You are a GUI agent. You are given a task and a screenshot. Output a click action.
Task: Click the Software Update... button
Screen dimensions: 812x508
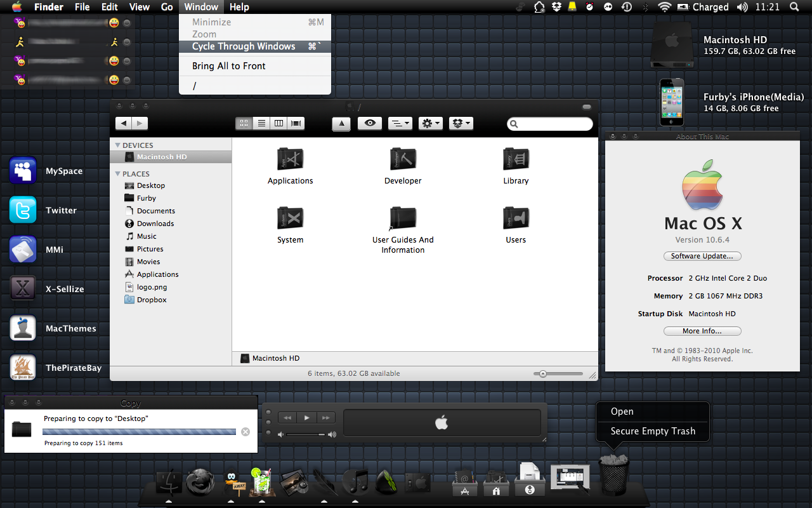pos(702,256)
